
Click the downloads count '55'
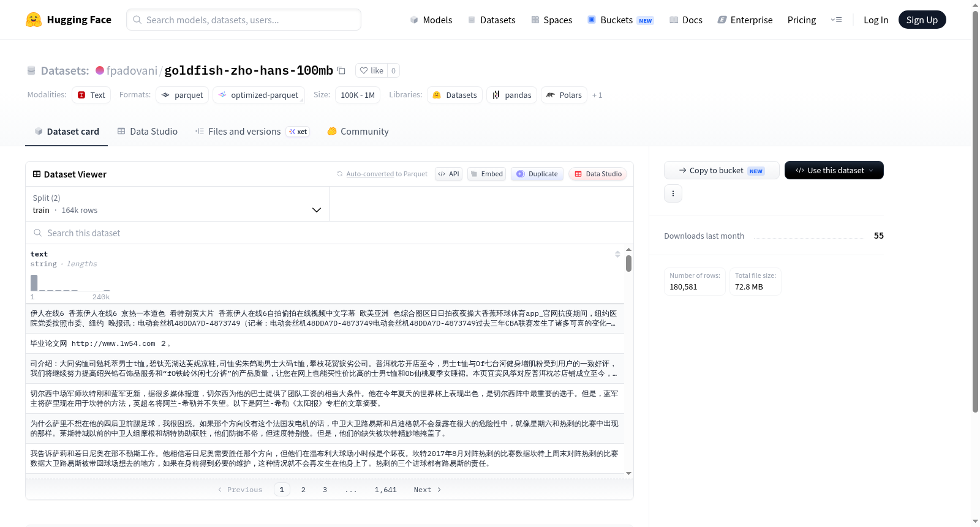[879, 236]
